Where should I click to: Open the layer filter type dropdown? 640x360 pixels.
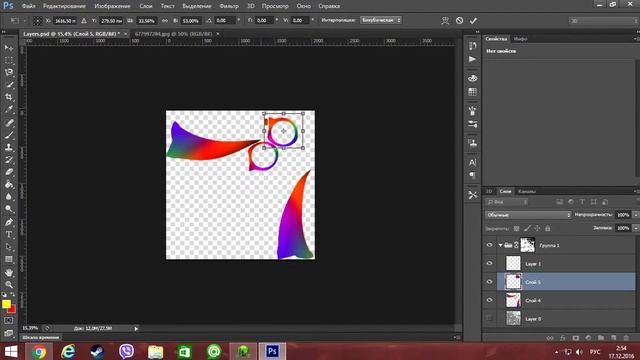(507, 202)
